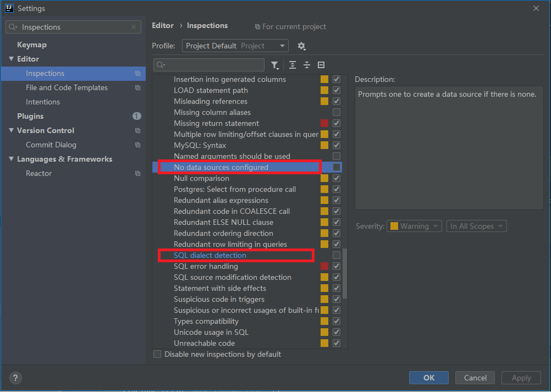Click the OK button
This screenshot has height=392, width=551.
click(429, 378)
